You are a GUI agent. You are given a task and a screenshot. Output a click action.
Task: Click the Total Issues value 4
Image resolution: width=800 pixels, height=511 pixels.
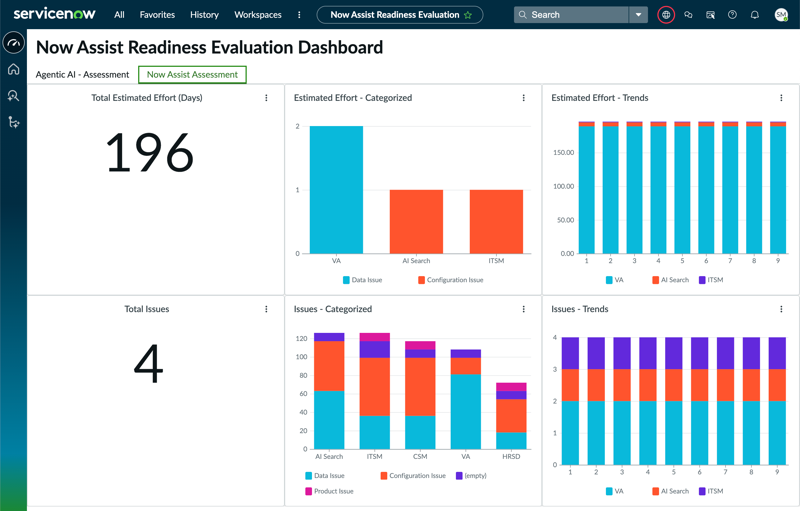click(x=148, y=364)
